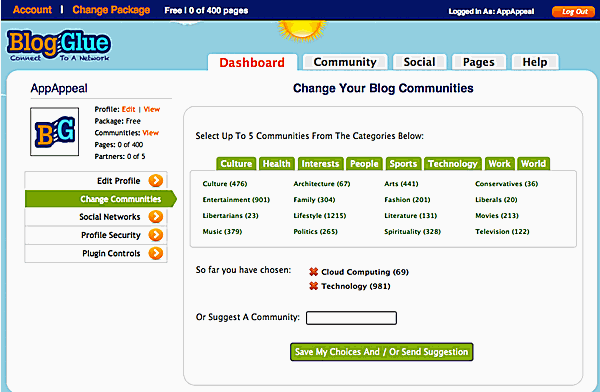Viewport: 600px width, 392px height.
Task: Open the Community tab
Action: point(345,62)
